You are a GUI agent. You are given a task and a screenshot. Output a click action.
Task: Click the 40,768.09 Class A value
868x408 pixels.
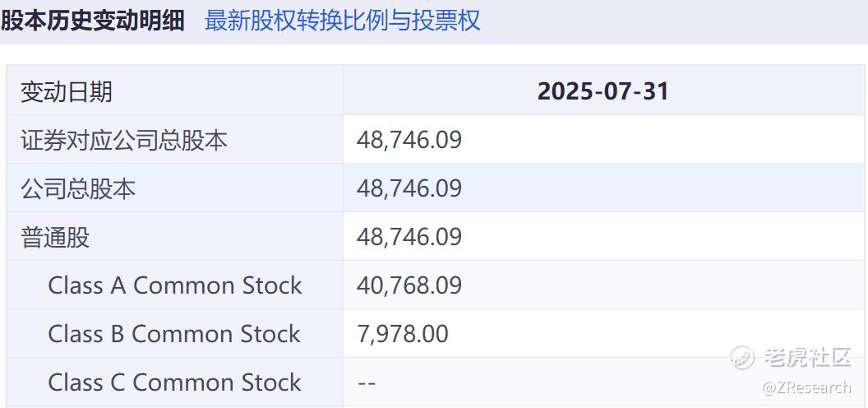(x=409, y=285)
